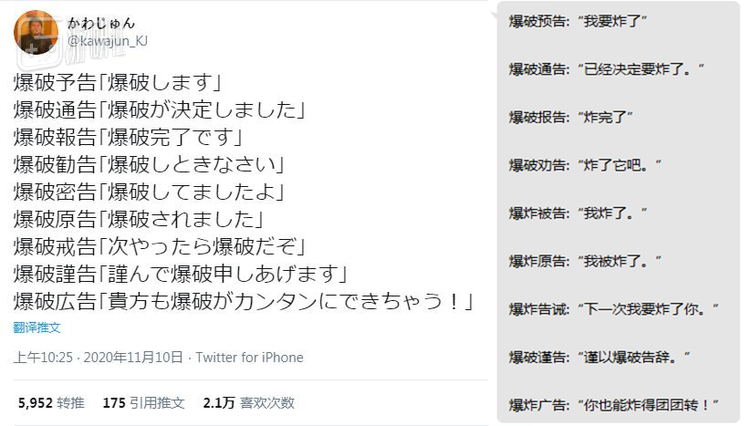The width and height of the screenshot is (750, 426).
Task: Open the かわじゅん display name
Action: tap(101, 21)
